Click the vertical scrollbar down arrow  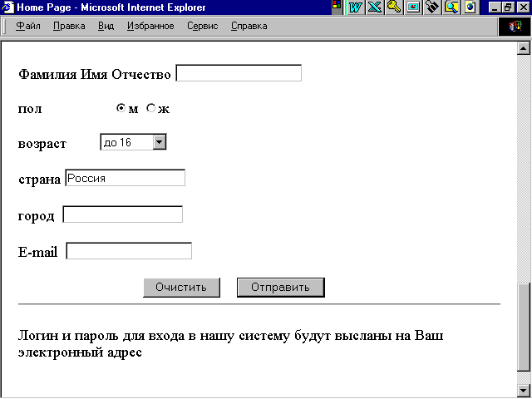pyautogui.click(x=524, y=391)
